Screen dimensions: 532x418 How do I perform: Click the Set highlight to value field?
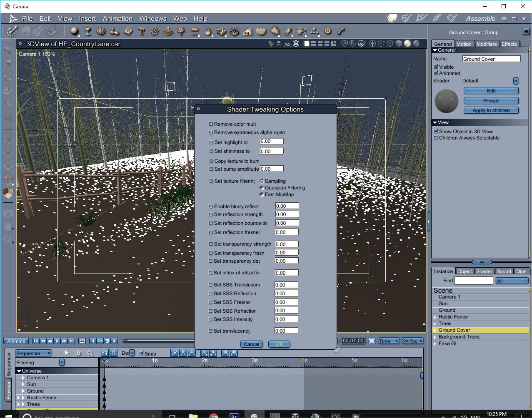272,142
